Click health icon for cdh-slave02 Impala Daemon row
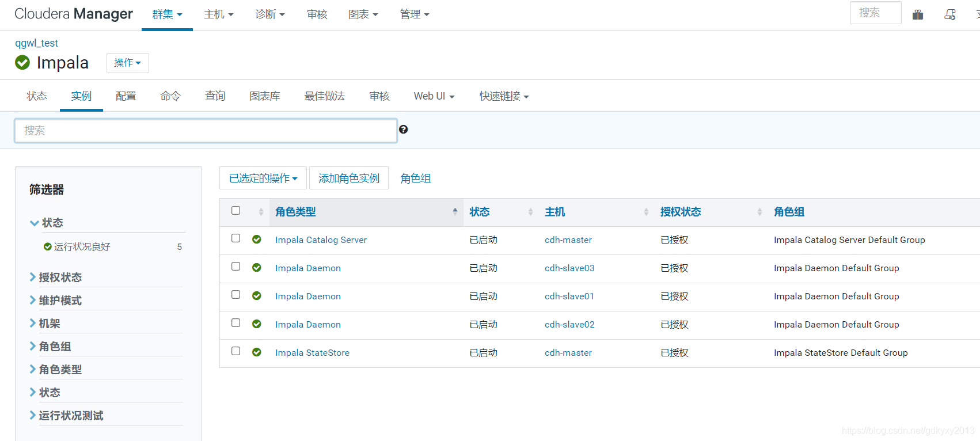The height and width of the screenshot is (441, 980). click(x=257, y=324)
